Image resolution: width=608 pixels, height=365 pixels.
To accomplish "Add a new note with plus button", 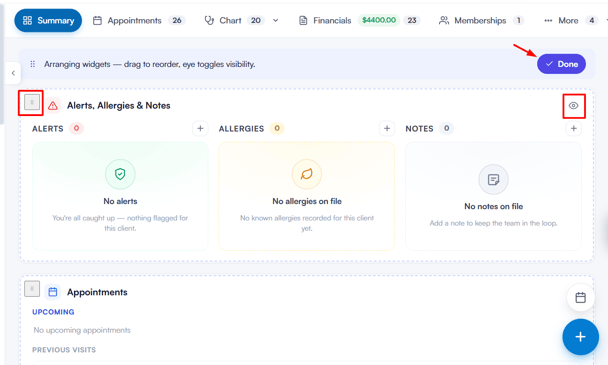I will coord(573,128).
